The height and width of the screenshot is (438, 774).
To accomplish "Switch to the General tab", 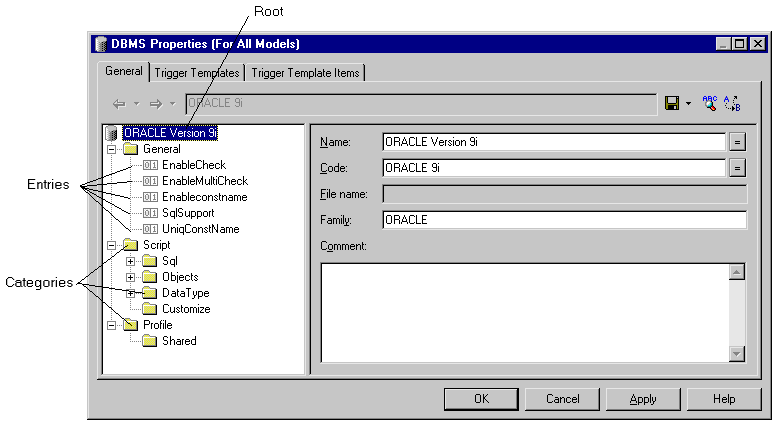I will [x=123, y=72].
